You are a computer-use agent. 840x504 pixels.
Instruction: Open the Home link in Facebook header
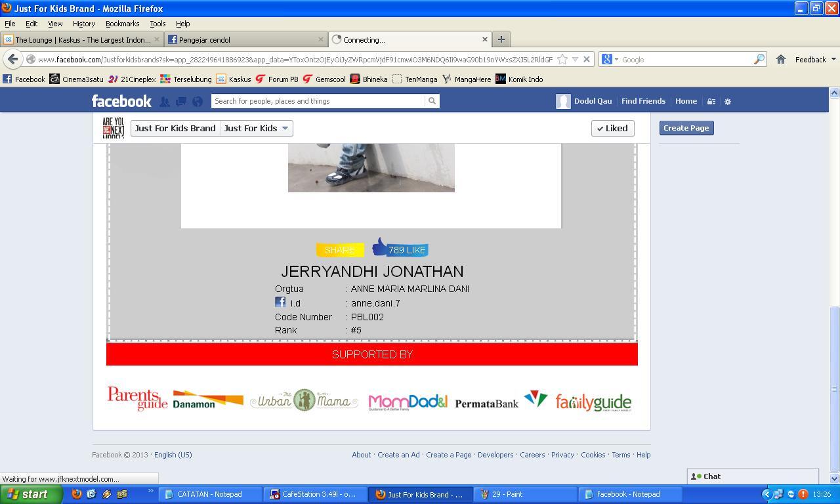click(x=686, y=101)
